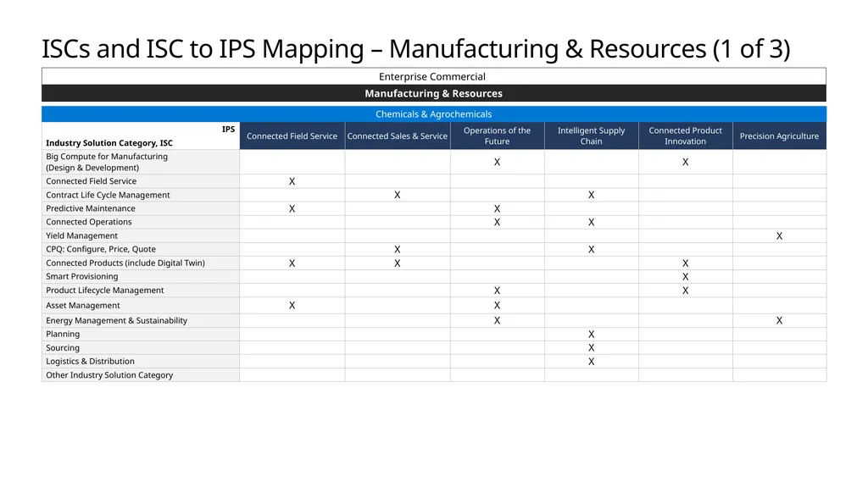Click the Precision Agriculture column header
The height and width of the screenshot is (487, 868).
pyautogui.click(x=780, y=136)
